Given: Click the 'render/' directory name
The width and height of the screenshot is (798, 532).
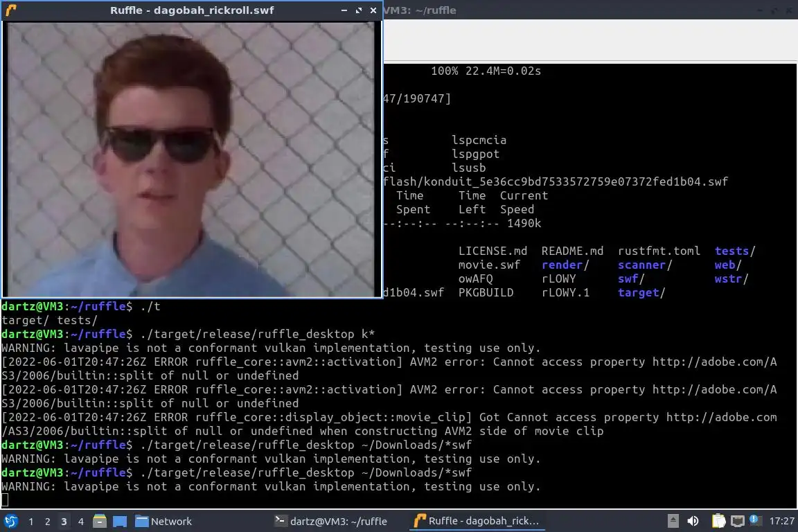Looking at the screenshot, I should (565, 265).
